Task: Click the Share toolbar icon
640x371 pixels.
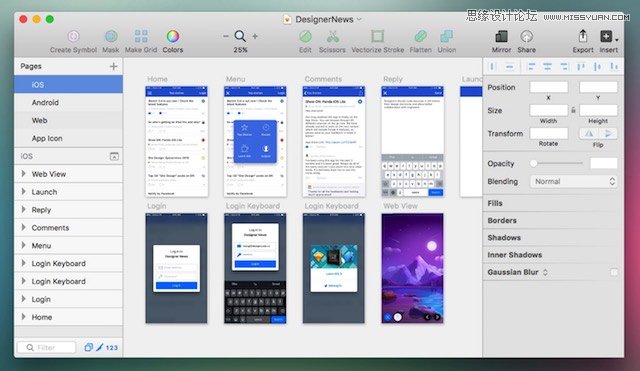Action: (x=527, y=36)
